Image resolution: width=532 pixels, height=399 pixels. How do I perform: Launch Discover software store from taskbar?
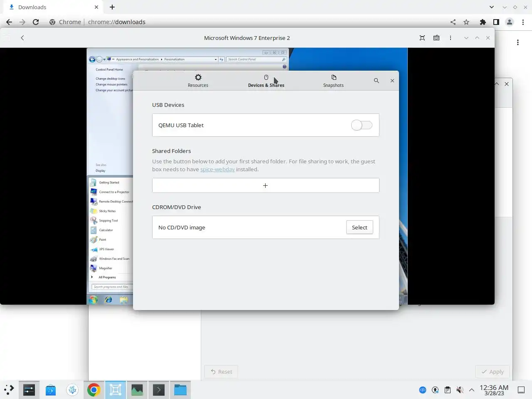point(51,390)
